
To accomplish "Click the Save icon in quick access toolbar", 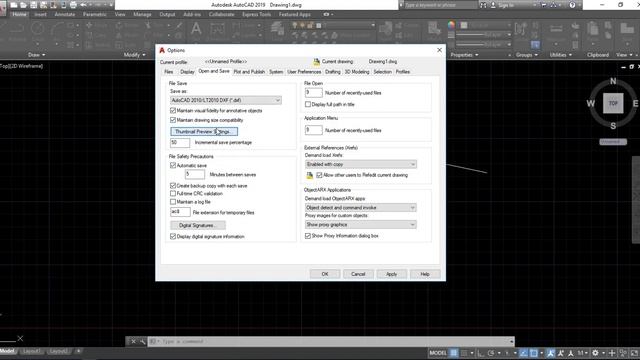I will tap(33, 5).
